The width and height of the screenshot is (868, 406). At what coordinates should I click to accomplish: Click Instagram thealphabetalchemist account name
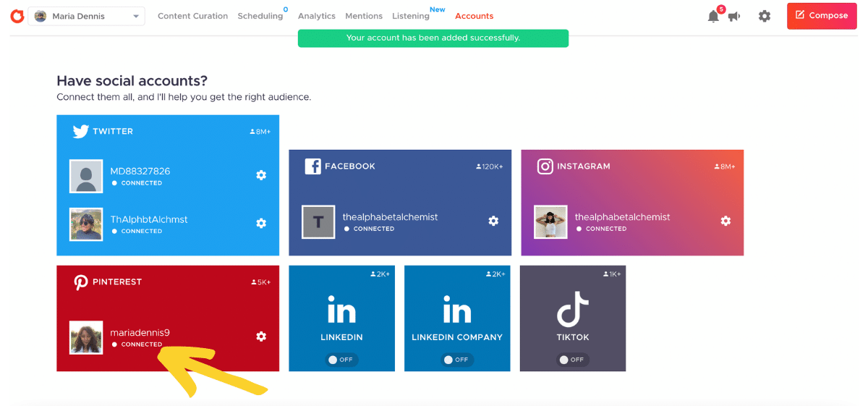click(x=623, y=217)
